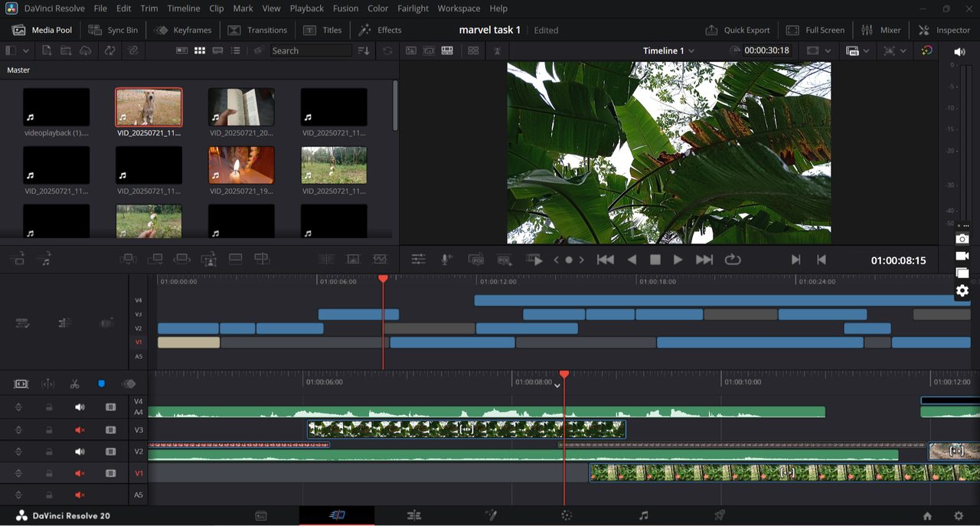Click the viewer Tools sliders icon
Viewport: 980px width, 526px height.
point(418,260)
